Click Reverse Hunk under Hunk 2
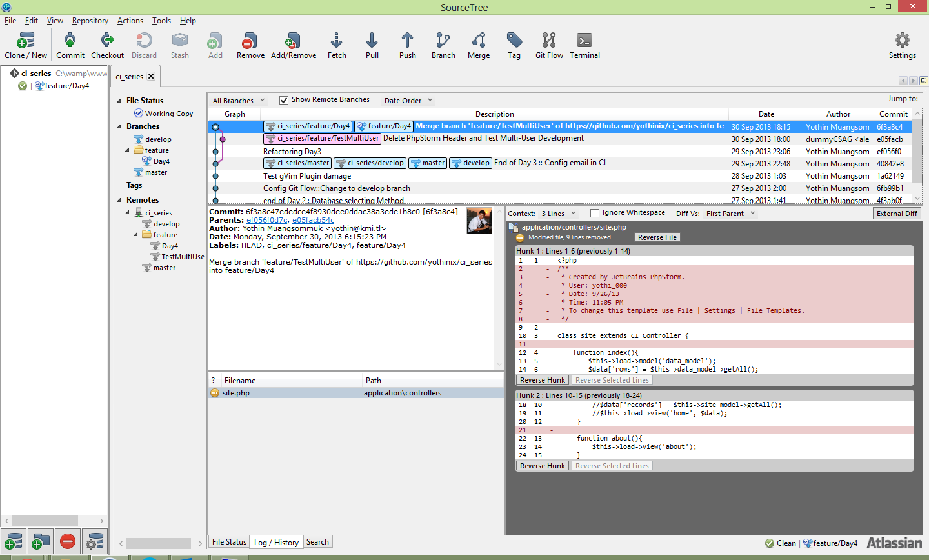This screenshot has width=929, height=560. pos(543,466)
